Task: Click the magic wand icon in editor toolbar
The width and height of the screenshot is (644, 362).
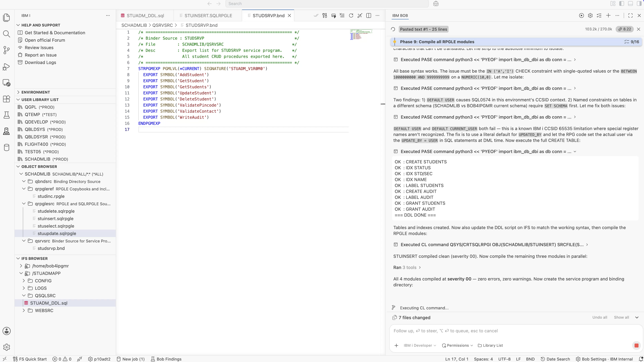Action: (x=360, y=16)
